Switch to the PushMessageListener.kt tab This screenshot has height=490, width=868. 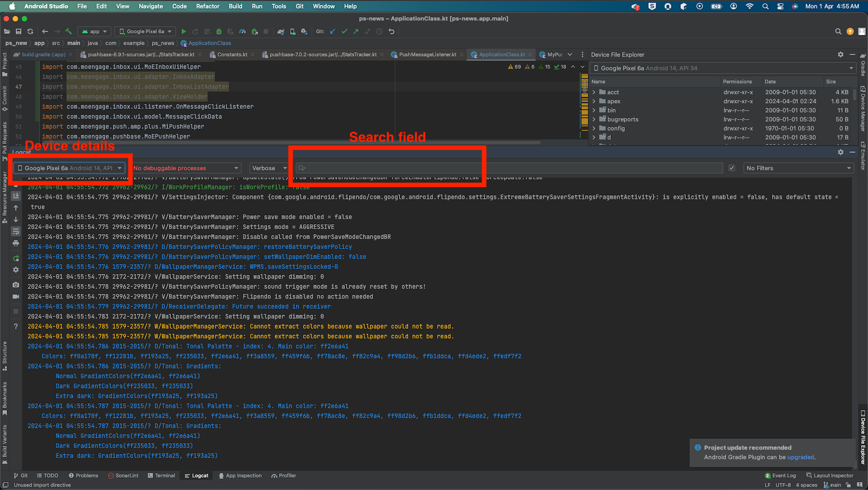point(428,54)
